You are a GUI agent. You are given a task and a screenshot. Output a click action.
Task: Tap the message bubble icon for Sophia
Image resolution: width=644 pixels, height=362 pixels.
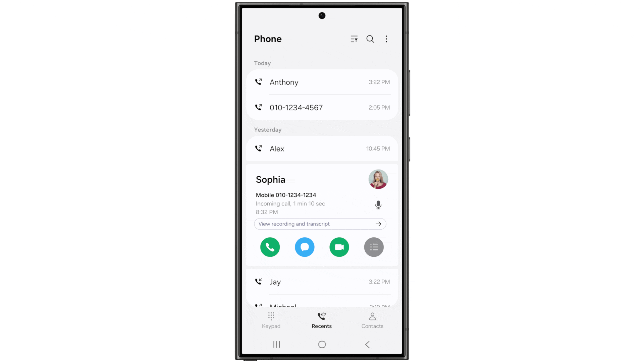305,247
